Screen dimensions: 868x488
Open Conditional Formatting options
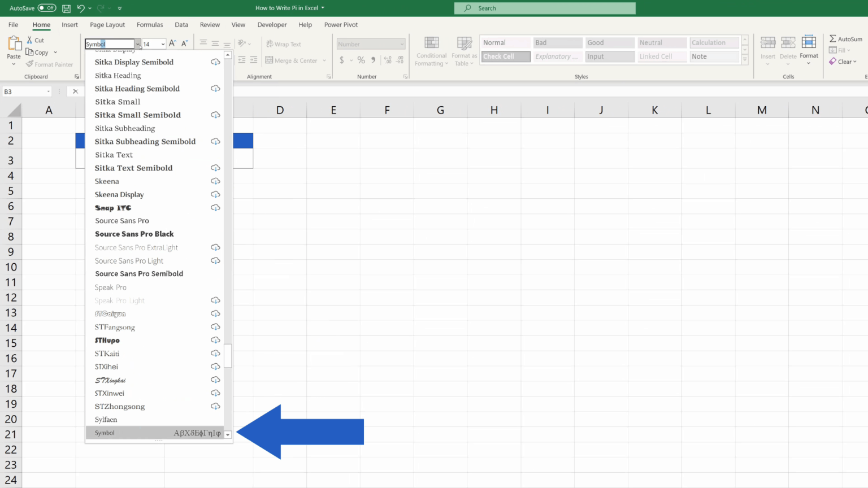tap(431, 51)
